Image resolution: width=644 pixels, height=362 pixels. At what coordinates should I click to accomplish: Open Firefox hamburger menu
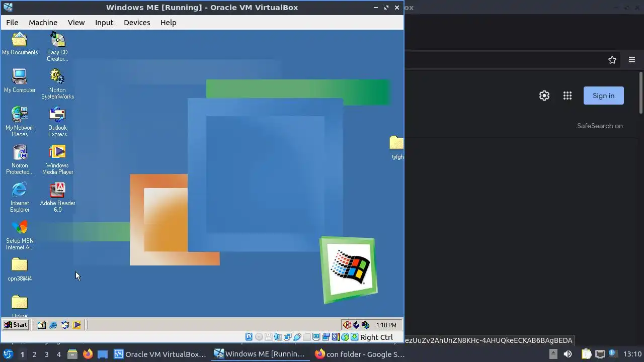(632, 60)
